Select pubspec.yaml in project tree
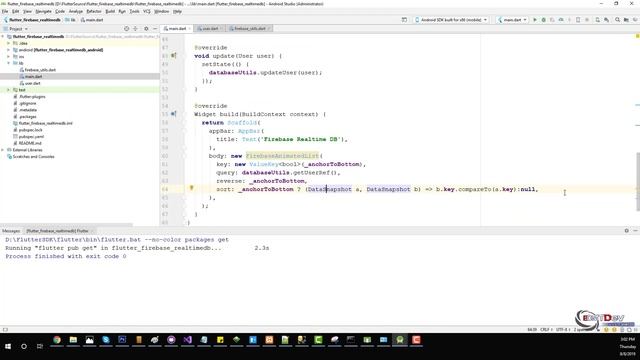The height and width of the screenshot is (360, 640). 31,136
